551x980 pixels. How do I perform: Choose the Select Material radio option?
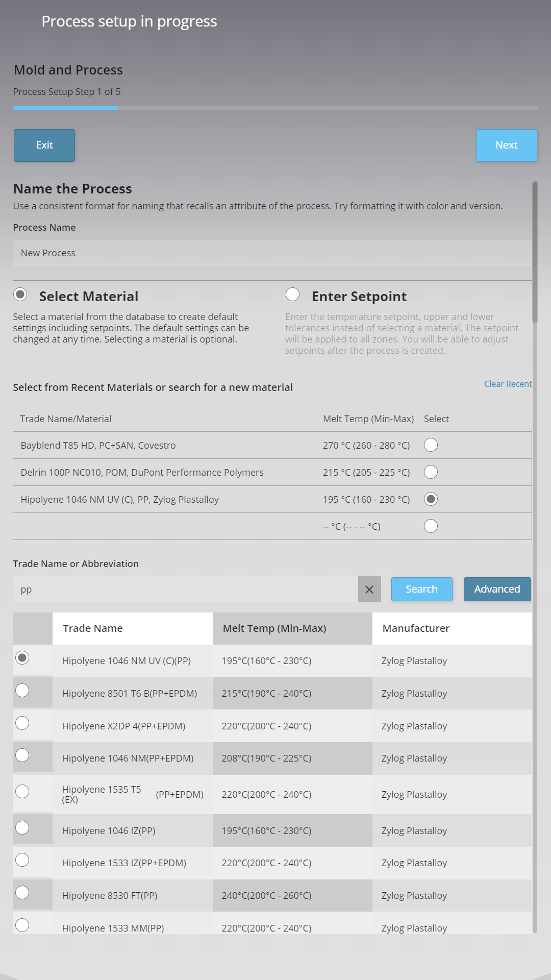pos(20,295)
